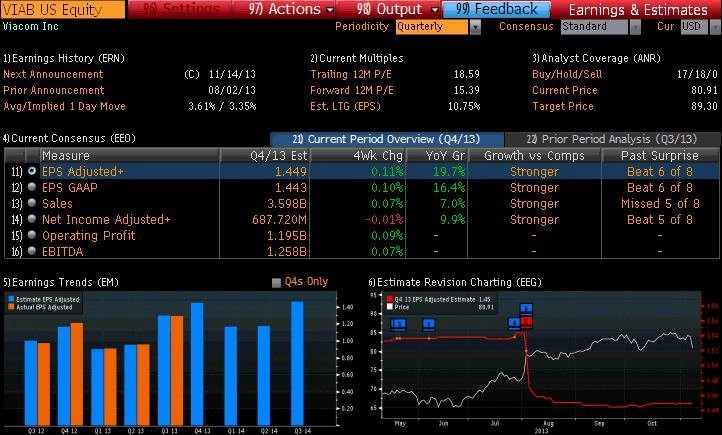The width and height of the screenshot is (722, 435).
Task: Open Analyst Coverage (ANR) section
Action: point(596,58)
